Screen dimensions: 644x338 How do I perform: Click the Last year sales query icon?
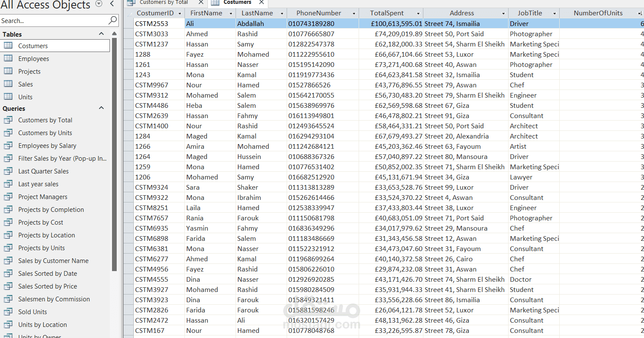pos(8,184)
